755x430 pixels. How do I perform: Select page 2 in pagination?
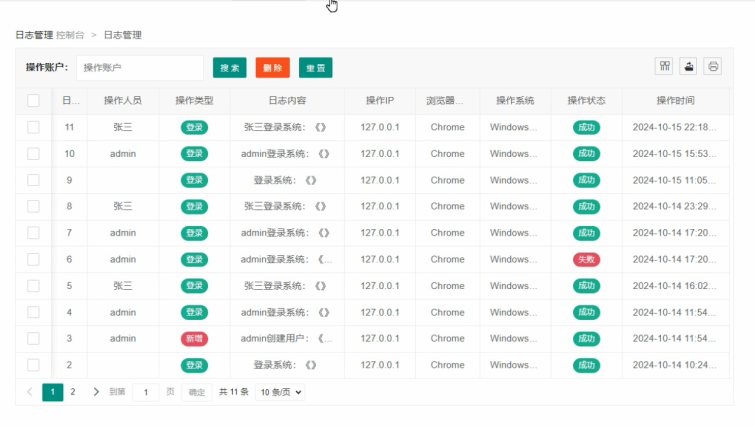pyautogui.click(x=73, y=392)
